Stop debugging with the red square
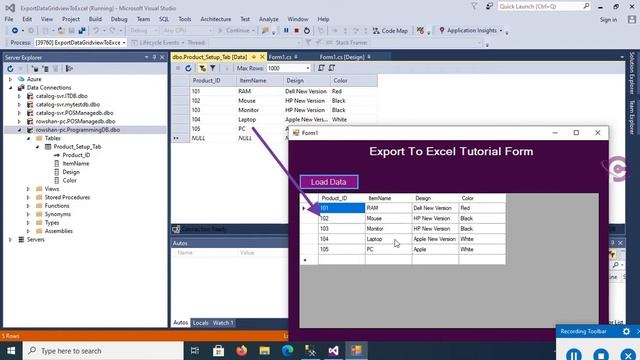640x360 pixels. point(297,31)
